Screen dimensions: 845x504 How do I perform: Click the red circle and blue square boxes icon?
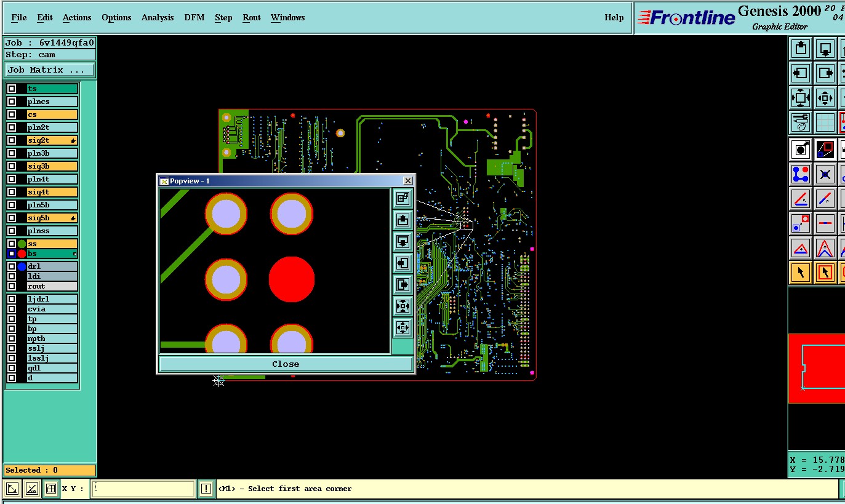point(800,223)
